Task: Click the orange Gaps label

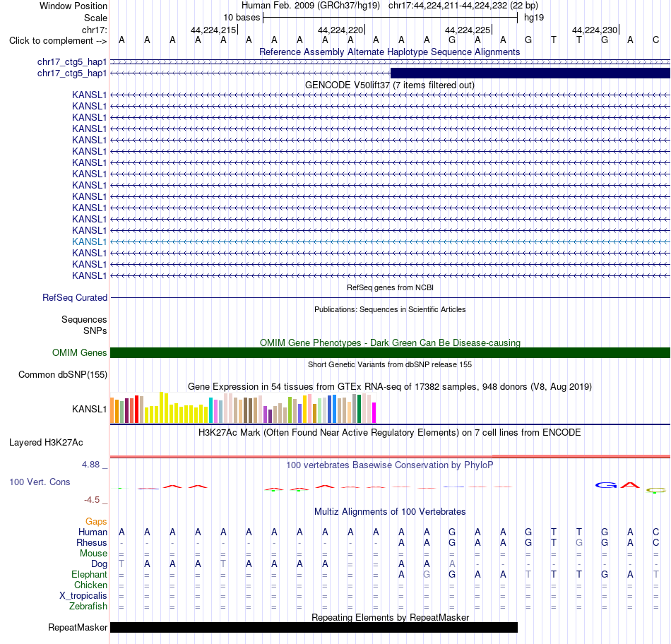Action: tap(96, 521)
